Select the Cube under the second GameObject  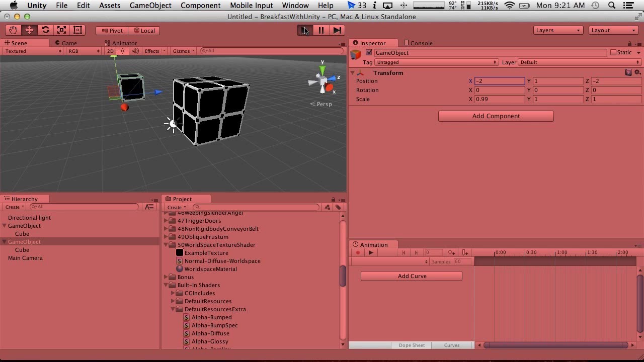click(22, 250)
